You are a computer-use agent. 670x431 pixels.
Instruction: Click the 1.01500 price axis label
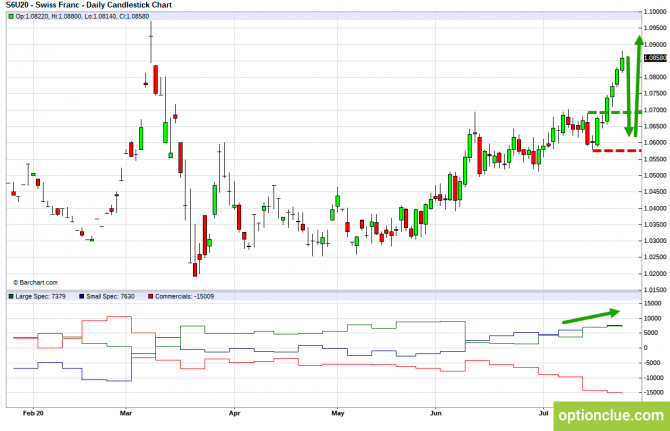point(655,290)
